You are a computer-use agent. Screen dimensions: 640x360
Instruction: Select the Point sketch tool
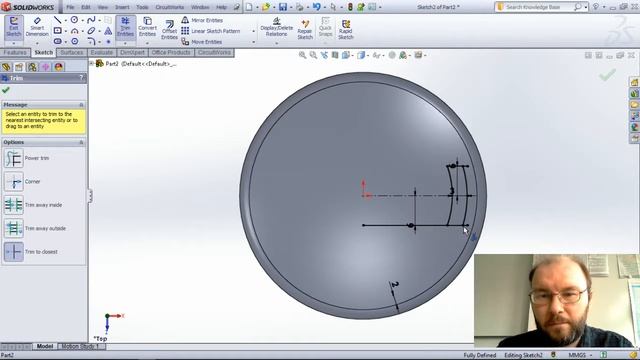coord(108,41)
